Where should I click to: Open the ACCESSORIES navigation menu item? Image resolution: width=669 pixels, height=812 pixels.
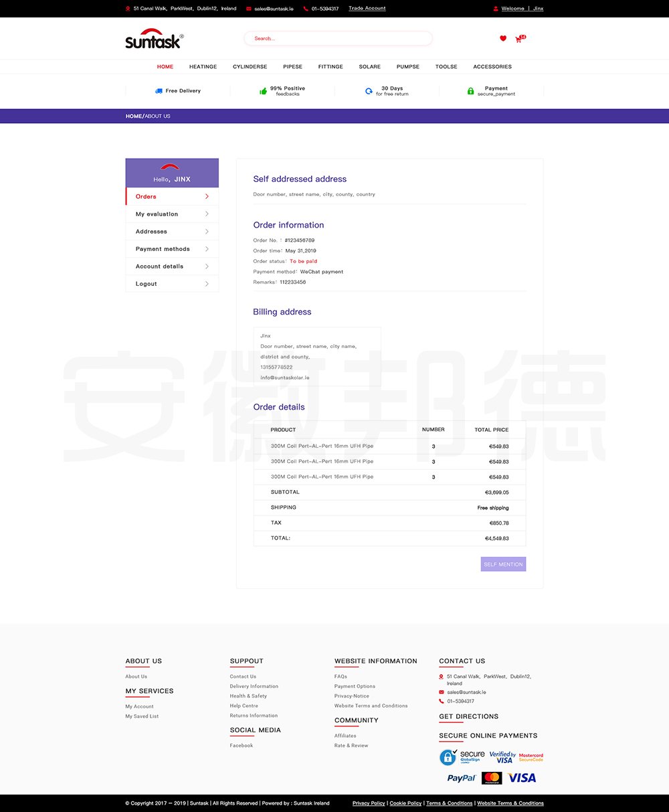point(492,67)
